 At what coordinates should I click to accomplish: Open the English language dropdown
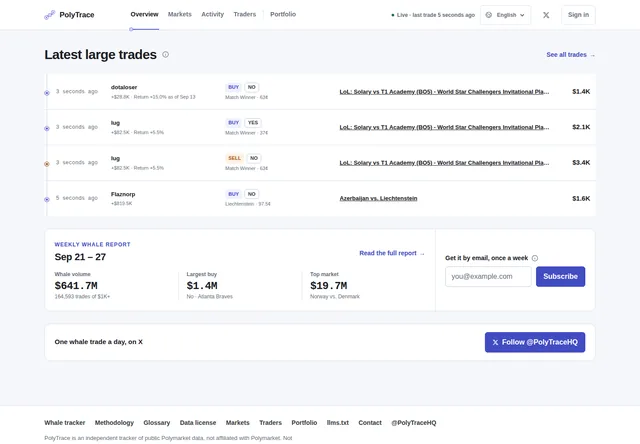point(505,15)
